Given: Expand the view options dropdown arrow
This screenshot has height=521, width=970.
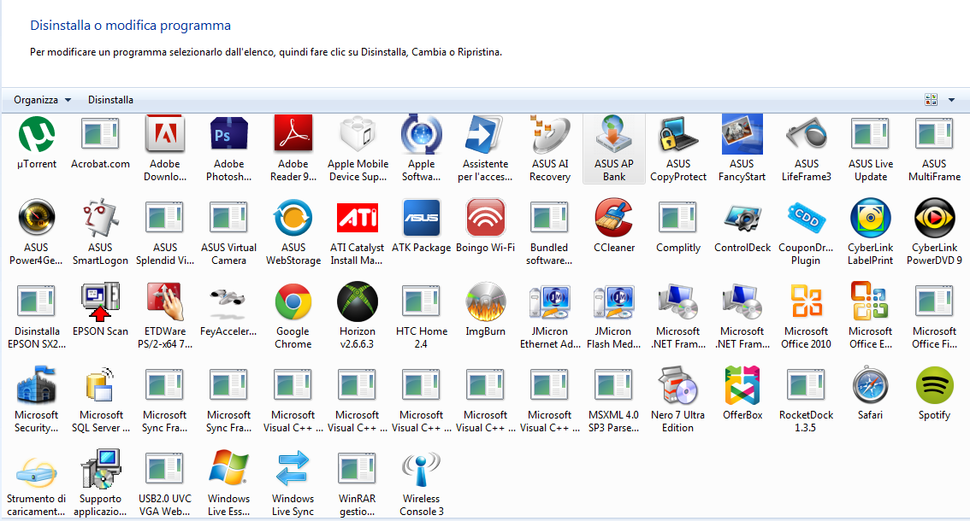Looking at the screenshot, I should click(951, 100).
